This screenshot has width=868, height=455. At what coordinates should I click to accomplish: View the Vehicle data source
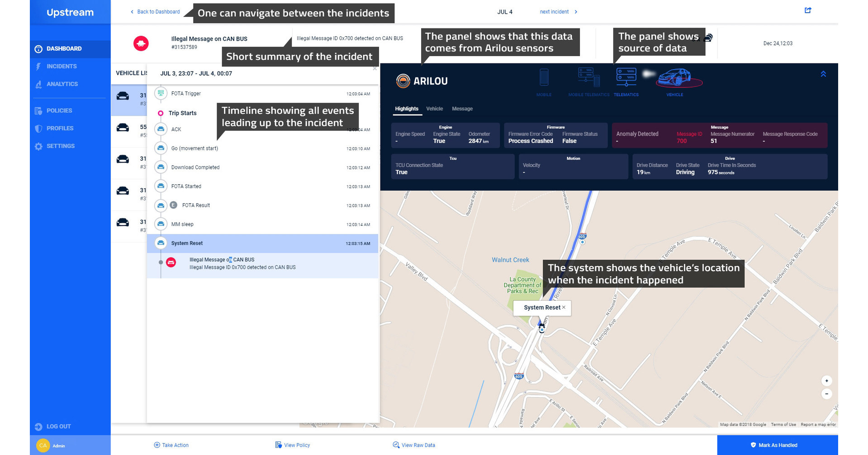(674, 81)
